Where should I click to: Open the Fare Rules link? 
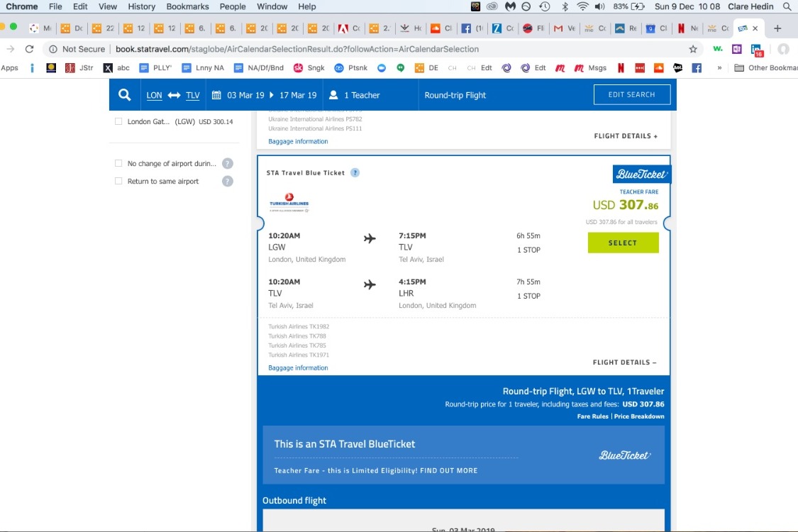592,416
